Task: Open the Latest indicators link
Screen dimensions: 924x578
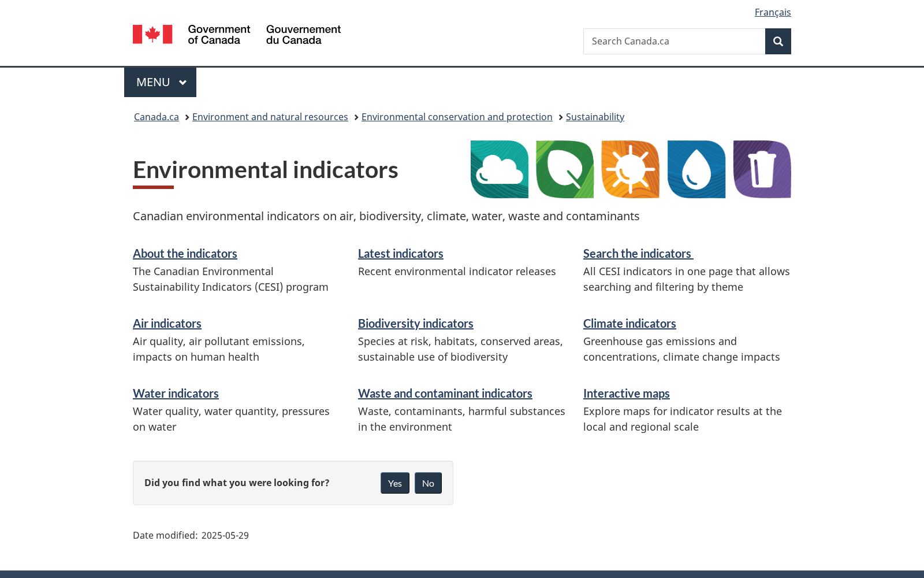Action: point(401,253)
